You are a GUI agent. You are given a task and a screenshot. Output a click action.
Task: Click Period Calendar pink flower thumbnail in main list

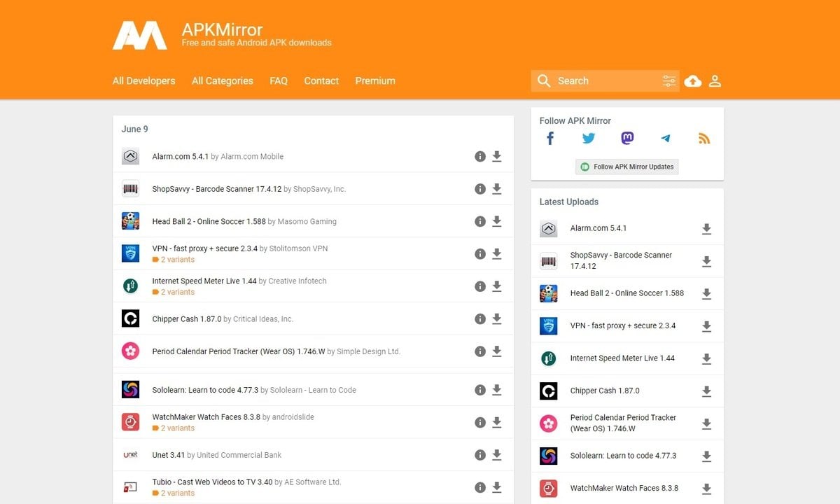(x=130, y=351)
